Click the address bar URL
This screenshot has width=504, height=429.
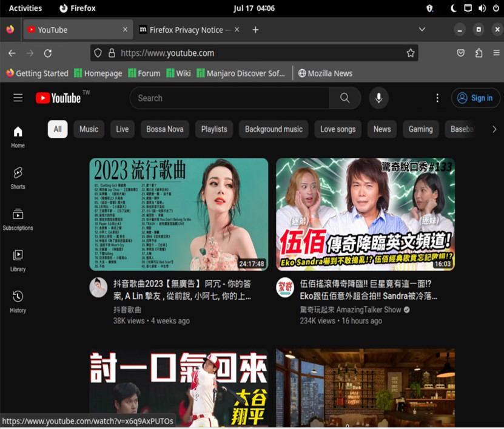pos(167,53)
